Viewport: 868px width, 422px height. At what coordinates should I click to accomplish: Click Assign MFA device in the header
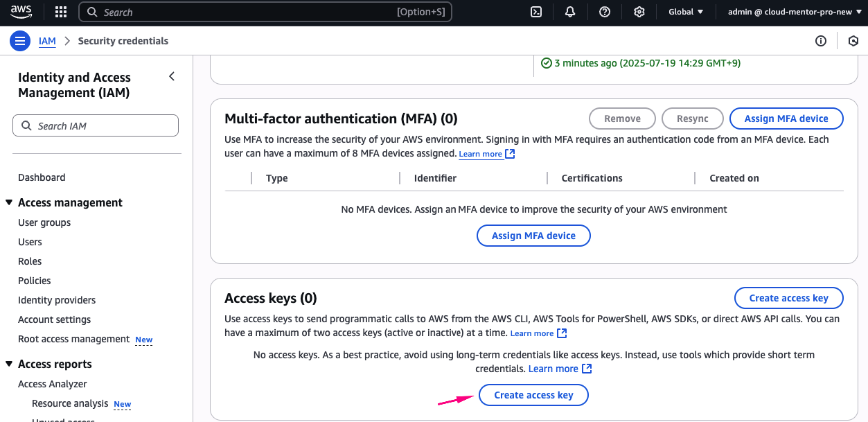[786, 118]
